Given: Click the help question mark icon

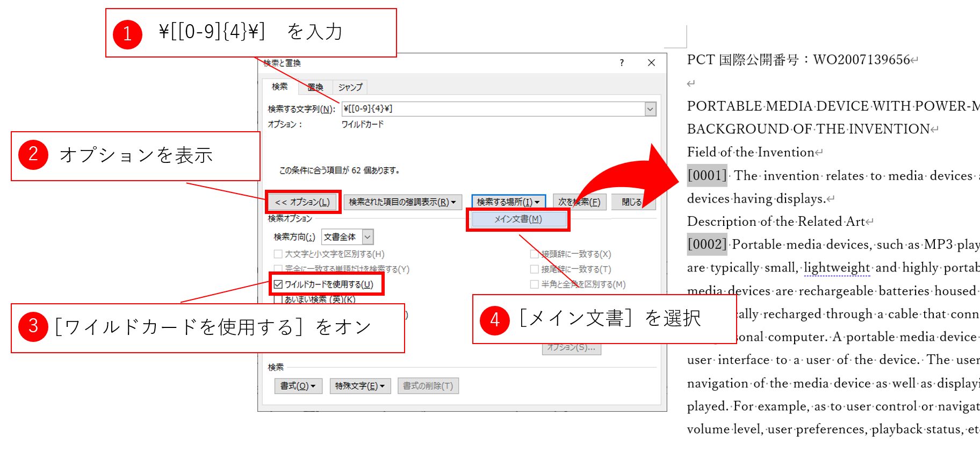Looking at the screenshot, I should pyautogui.click(x=622, y=63).
